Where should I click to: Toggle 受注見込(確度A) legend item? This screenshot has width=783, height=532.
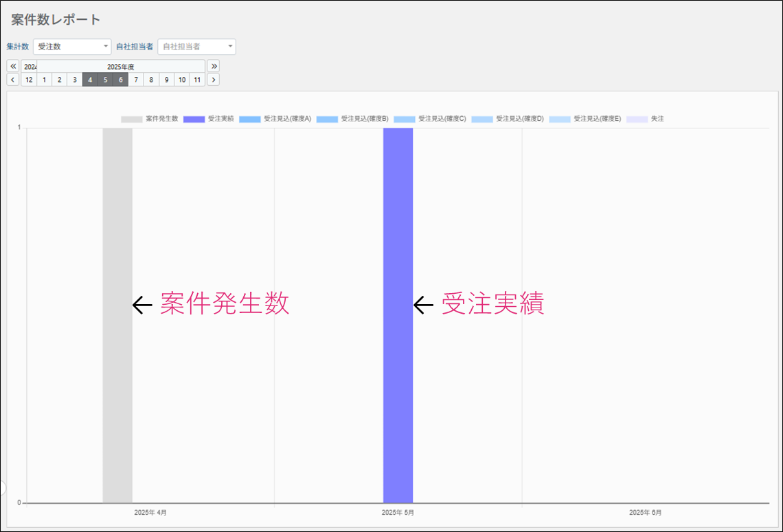(275, 119)
